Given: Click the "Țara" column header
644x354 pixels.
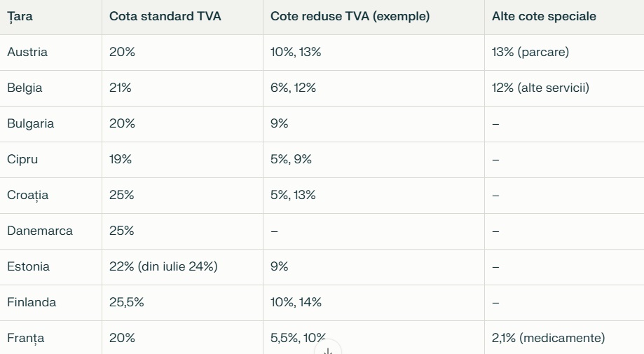Looking at the screenshot, I should (x=20, y=17).
